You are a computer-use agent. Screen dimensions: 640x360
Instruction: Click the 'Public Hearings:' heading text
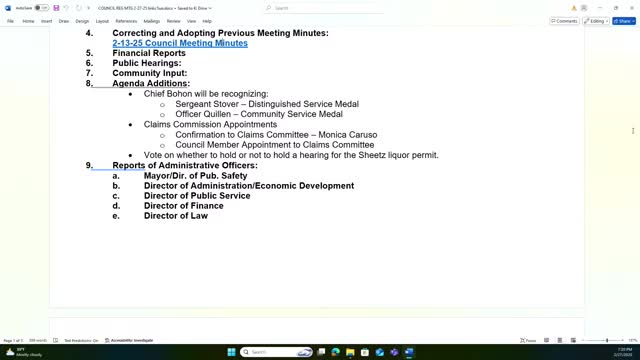(x=147, y=63)
